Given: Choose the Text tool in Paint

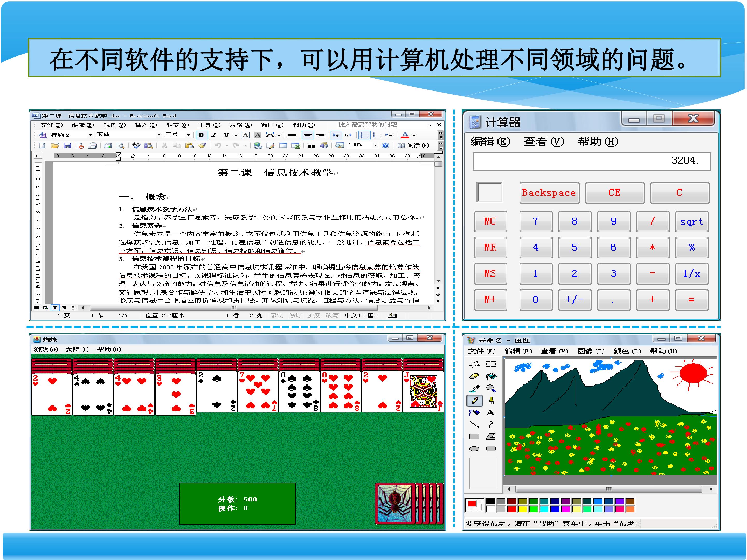Looking at the screenshot, I should (491, 412).
